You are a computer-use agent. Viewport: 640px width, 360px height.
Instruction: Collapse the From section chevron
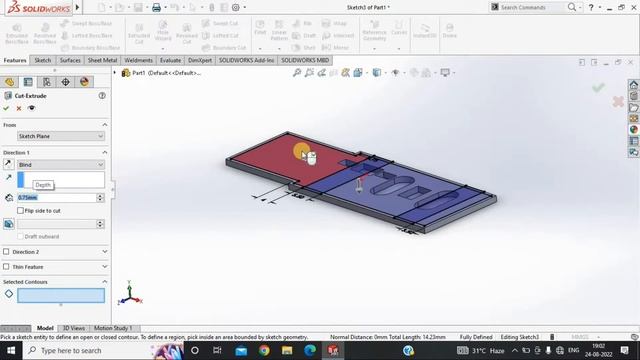104,124
